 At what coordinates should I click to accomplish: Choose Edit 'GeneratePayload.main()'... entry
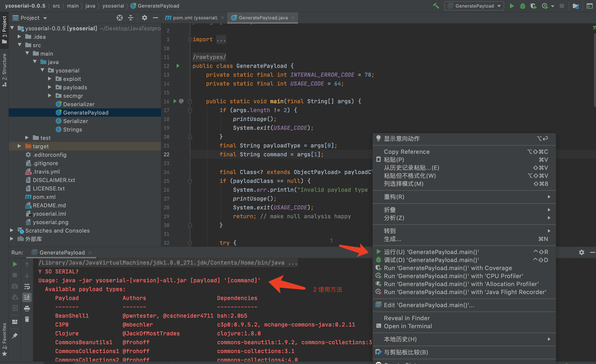point(464,305)
